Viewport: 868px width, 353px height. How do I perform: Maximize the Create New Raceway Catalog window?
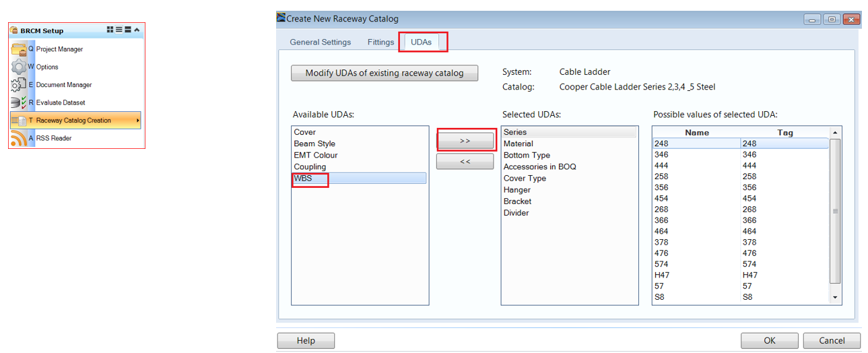tap(832, 19)
